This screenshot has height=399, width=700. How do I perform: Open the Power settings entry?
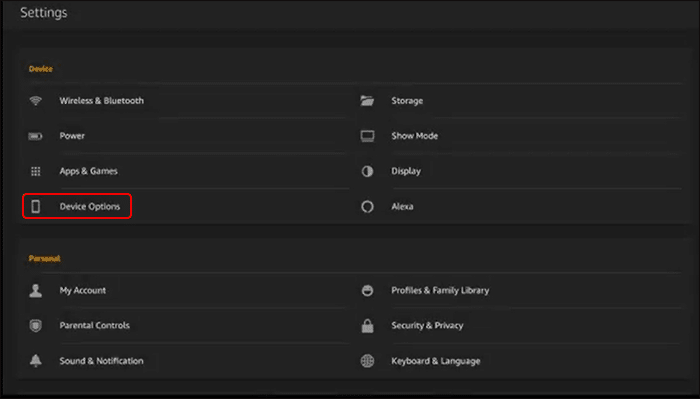tap(72, 136)
